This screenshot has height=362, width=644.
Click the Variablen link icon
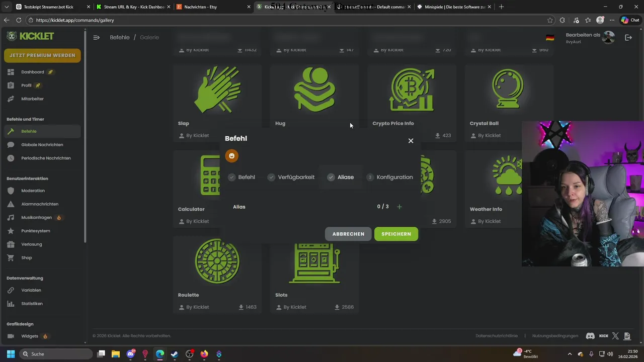click(x=11, y=290)
